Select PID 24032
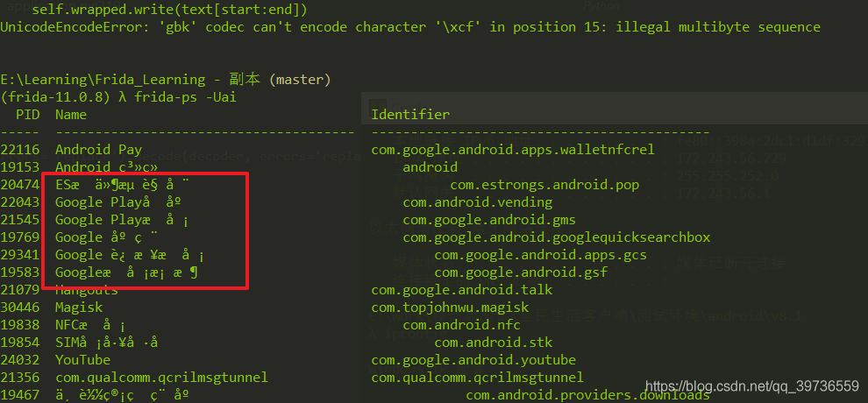 tap(20, 360)
